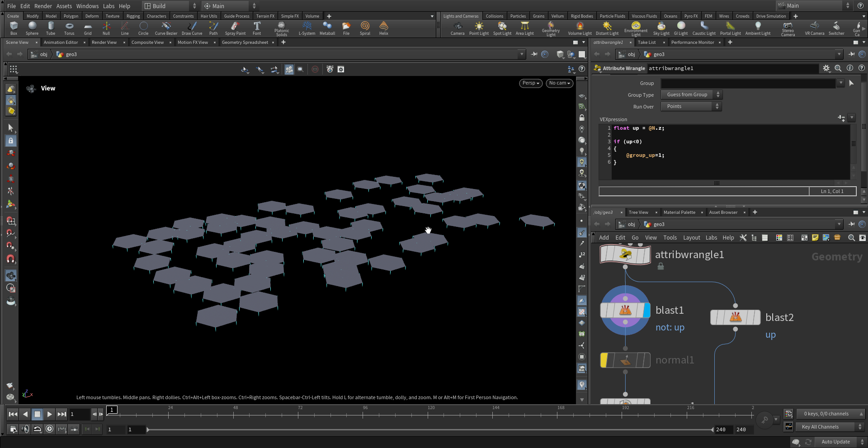Viewport: 868px width, 448px height.
Task: Switch to the Performance Monitor tab
Action: [693, 42]
